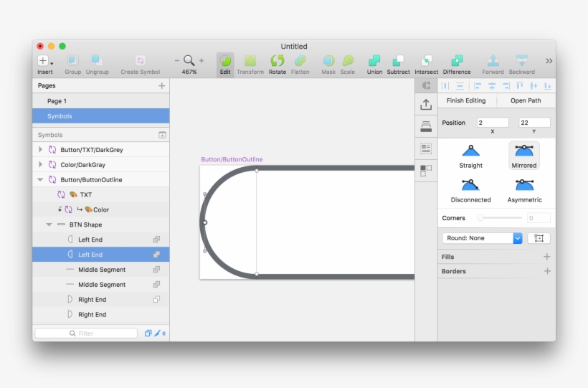The image size is (588, 388).
Task: Click the Flatten toolbar icon
Action: 300,61
